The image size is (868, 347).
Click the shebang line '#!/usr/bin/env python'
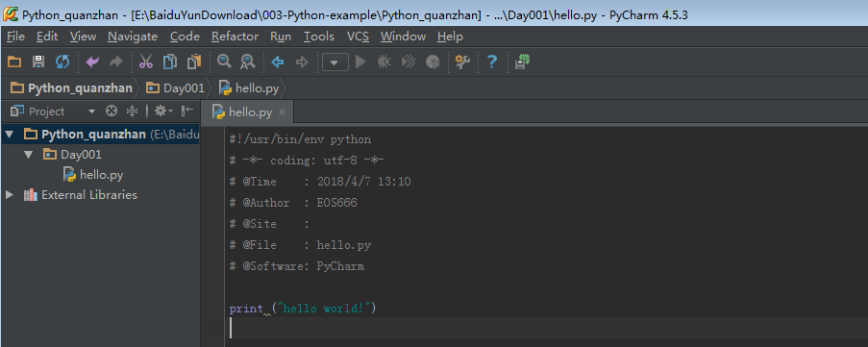click(301, 139)
